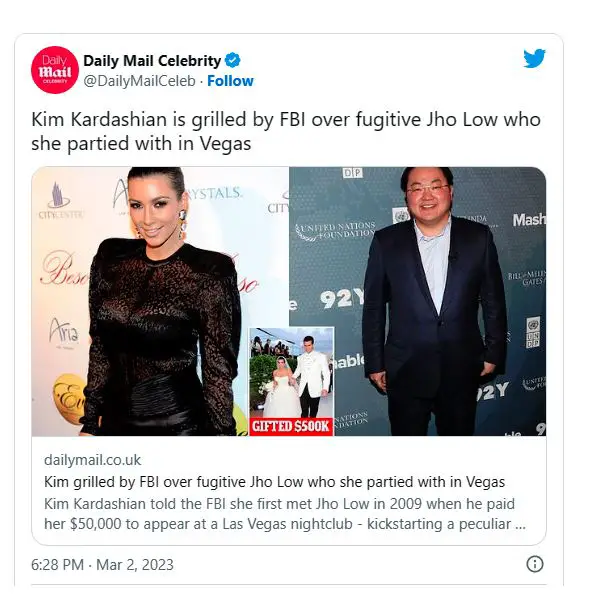Click the Aria logo on the backdrop
Viewport: 615px width, 594px height.
pos(64,331)
